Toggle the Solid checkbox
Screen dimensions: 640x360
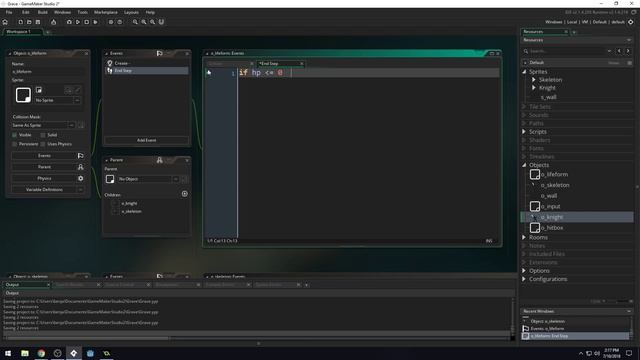pos(43,135)
